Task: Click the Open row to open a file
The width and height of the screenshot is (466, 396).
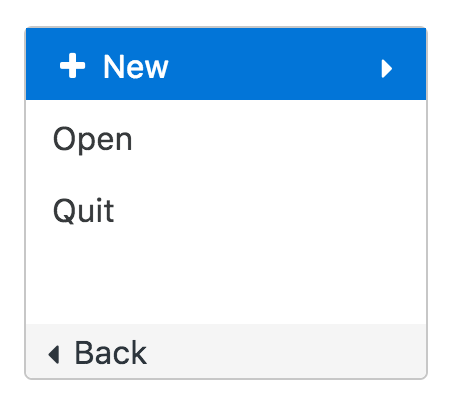Action: [226, 138]
